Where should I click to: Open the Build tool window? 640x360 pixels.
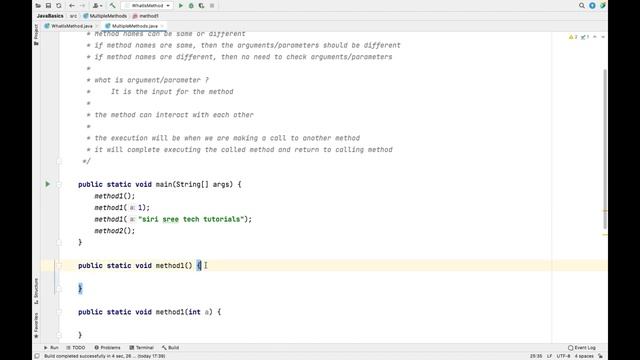click(170, 347)
